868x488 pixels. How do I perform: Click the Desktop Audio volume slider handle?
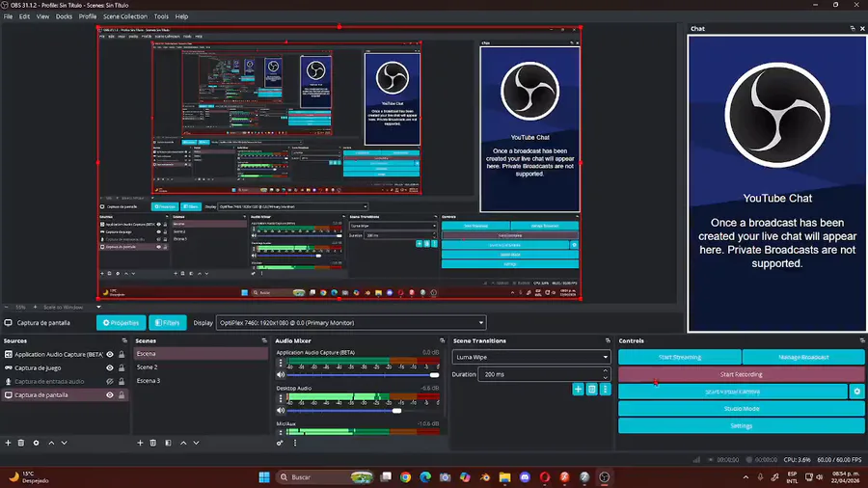point(397,411)
